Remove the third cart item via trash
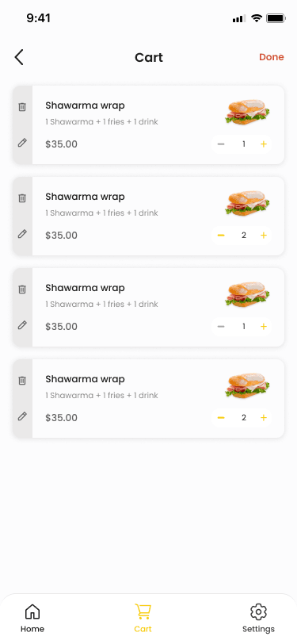Image resolution: width=297 pixels, height=644 pixels. click(22, 289)
